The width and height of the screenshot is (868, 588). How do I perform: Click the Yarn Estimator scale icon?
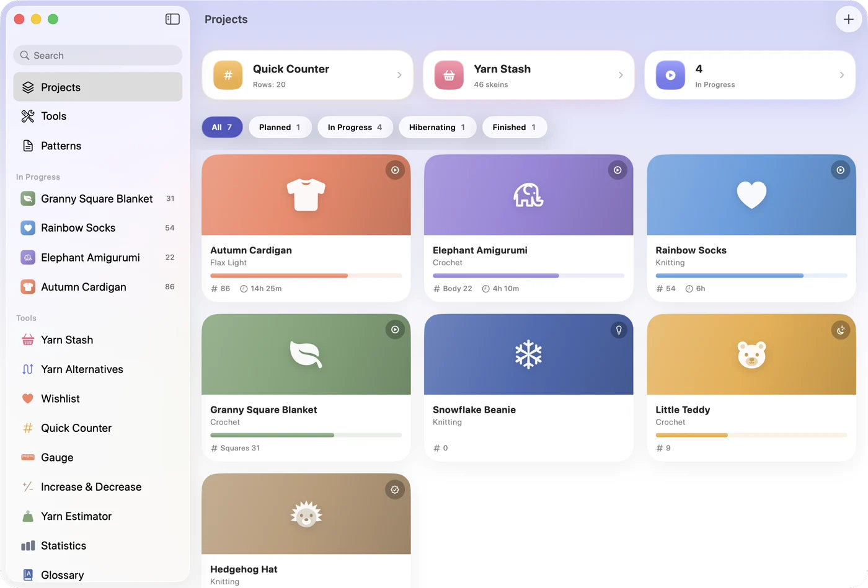[x=28, y=516]
